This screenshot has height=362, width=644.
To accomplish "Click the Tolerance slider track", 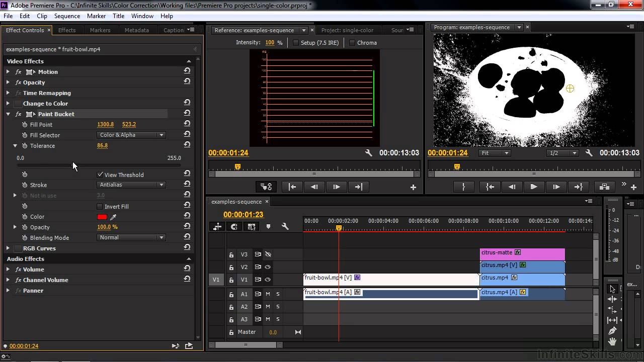I will click(99, 165).
